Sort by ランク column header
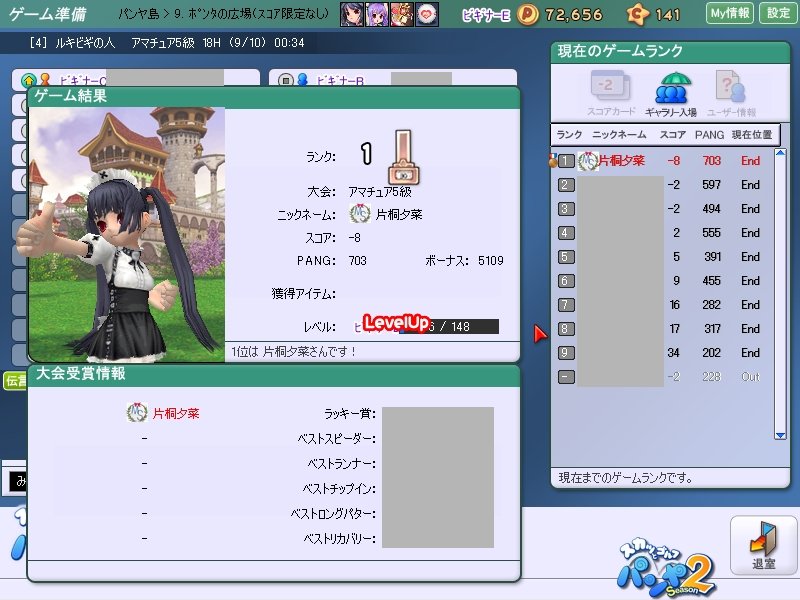 tap(569, 135)
